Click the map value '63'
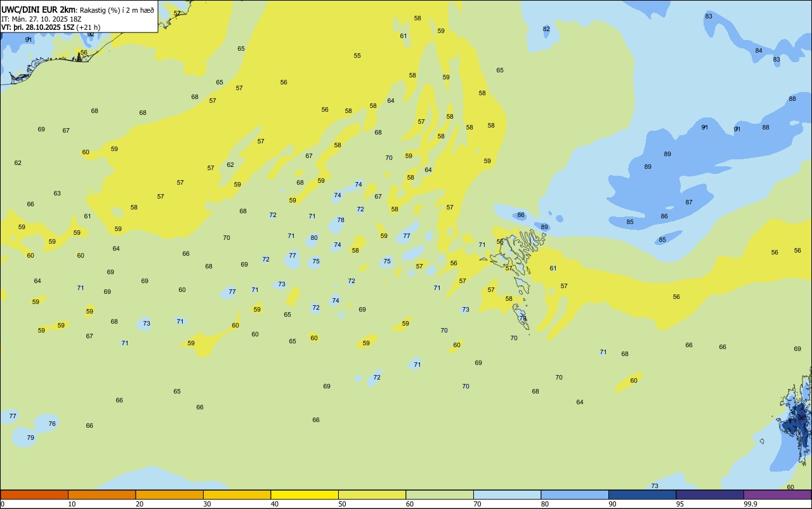 pos(57,194)
